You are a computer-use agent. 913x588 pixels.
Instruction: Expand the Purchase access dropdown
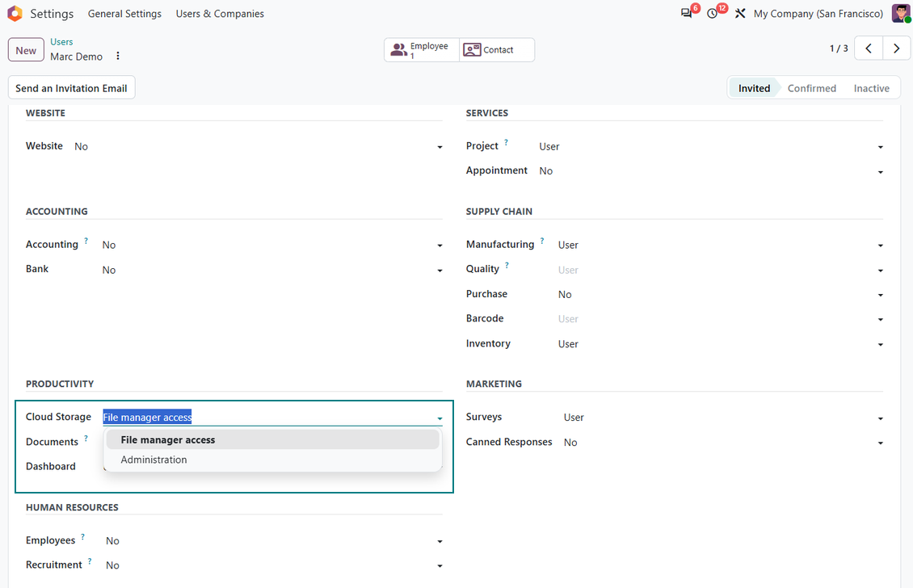pyautogui.click(x=881, y=295)
